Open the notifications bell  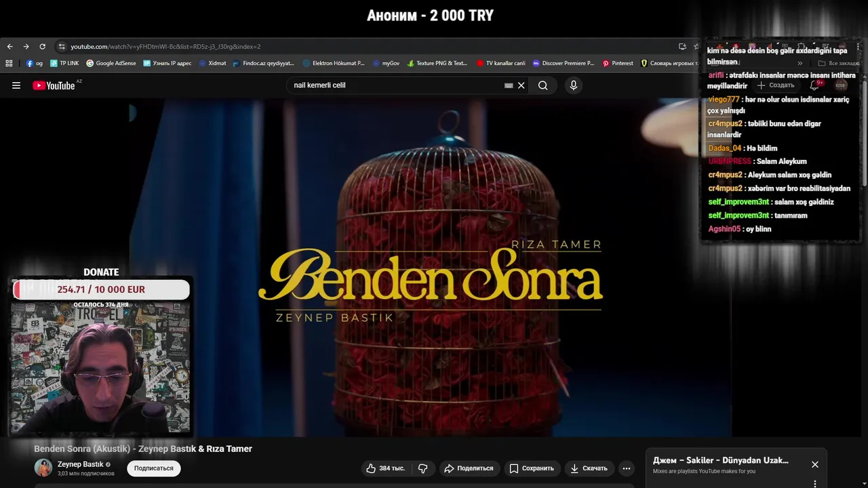(815, 85)
